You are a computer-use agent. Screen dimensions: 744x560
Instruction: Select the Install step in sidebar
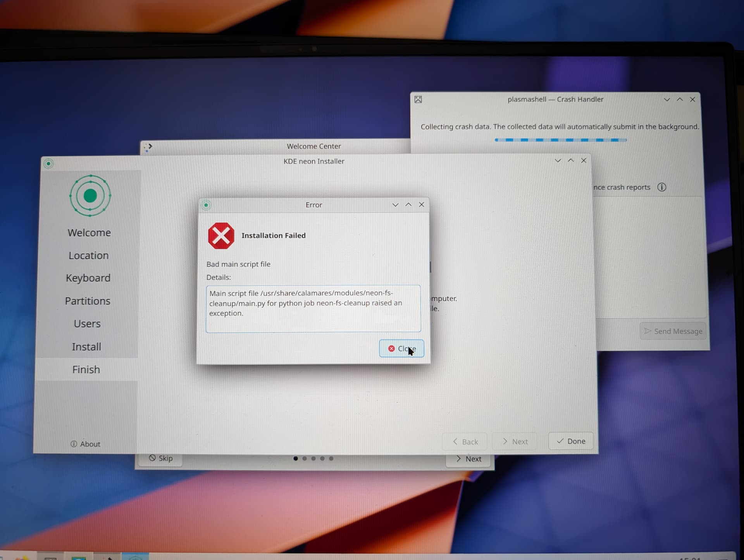pyautogui.click(x=86, y=347)
